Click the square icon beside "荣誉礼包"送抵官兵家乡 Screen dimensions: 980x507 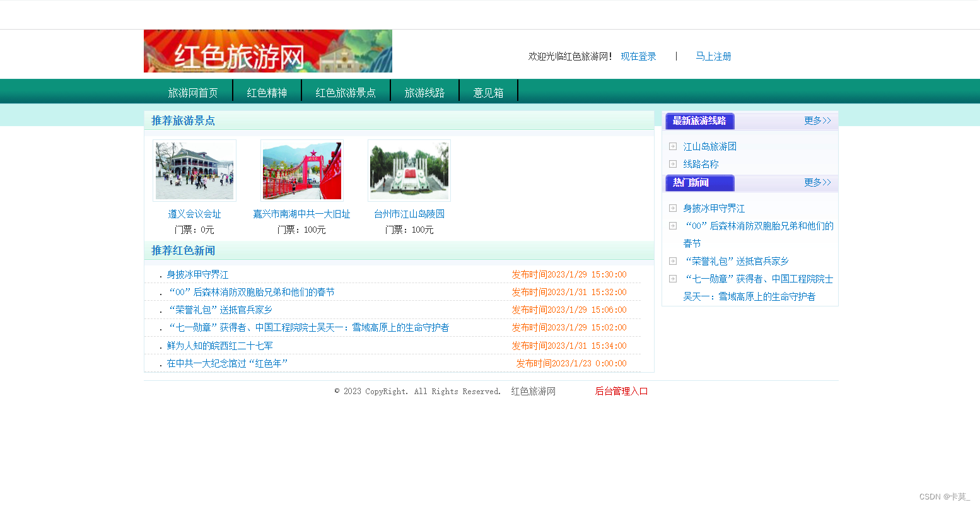click(x=672, y=260)
